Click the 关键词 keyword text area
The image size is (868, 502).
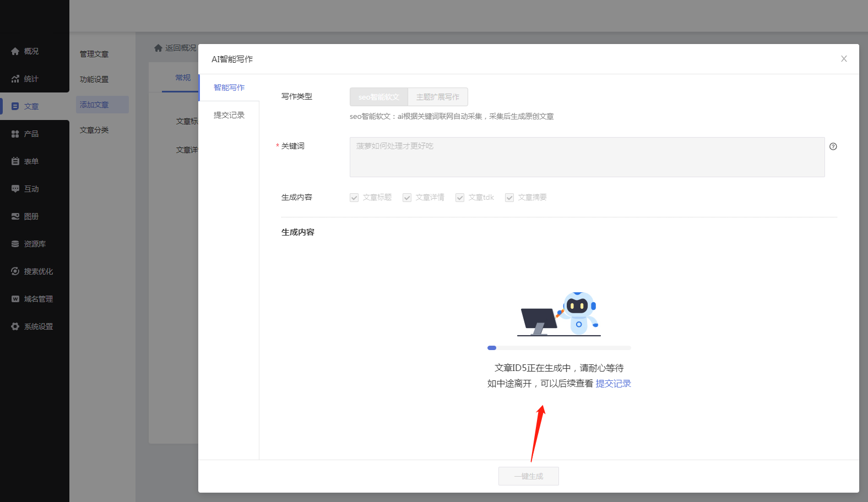click(587, 157)
